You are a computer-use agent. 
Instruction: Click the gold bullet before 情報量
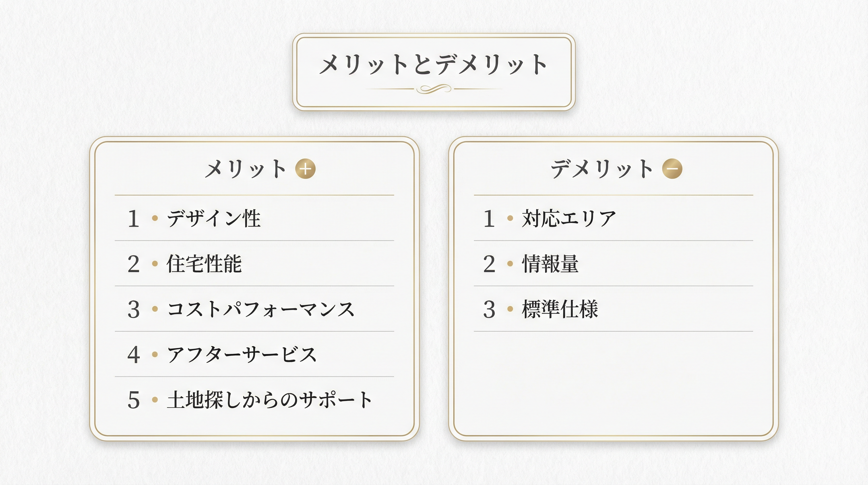[x=510, y=264]
